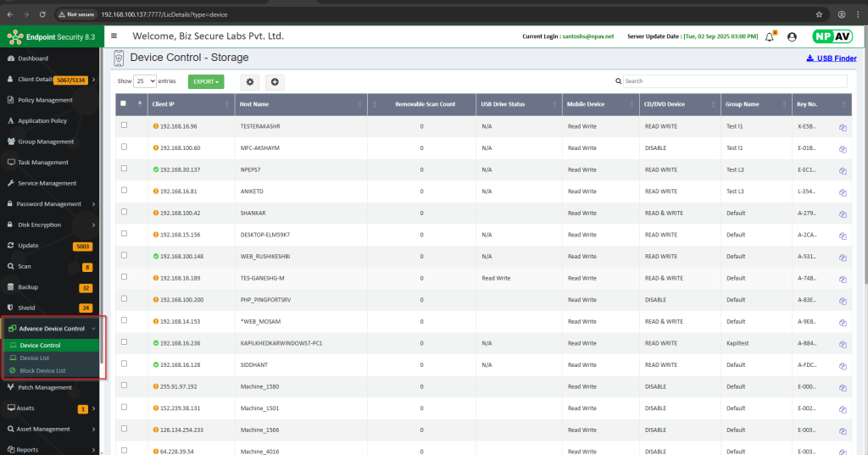868x455 pixels.
Task: Open Block Device List in sidebar
Action: click(42, 370)
